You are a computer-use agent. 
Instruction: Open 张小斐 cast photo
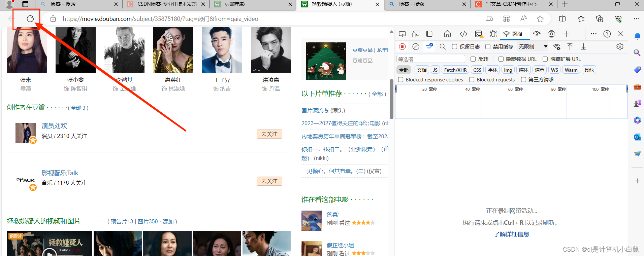(x=75, y=50)
